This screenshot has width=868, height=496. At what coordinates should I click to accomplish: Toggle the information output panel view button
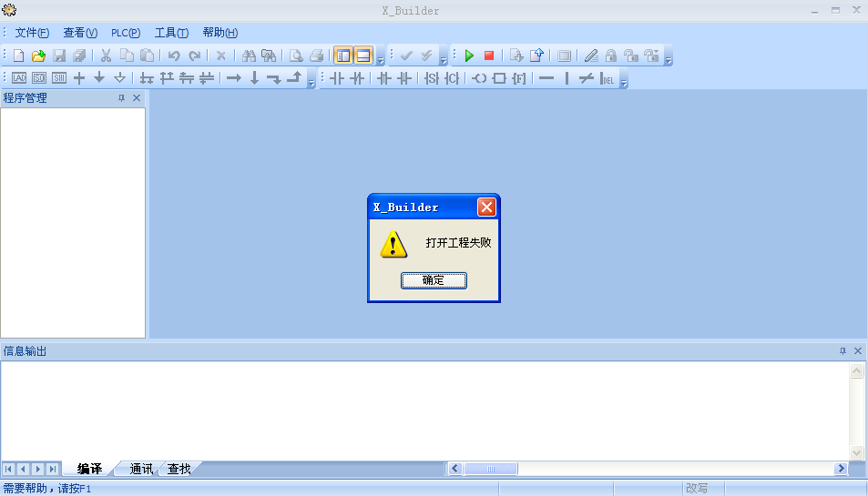click(363, 56)
